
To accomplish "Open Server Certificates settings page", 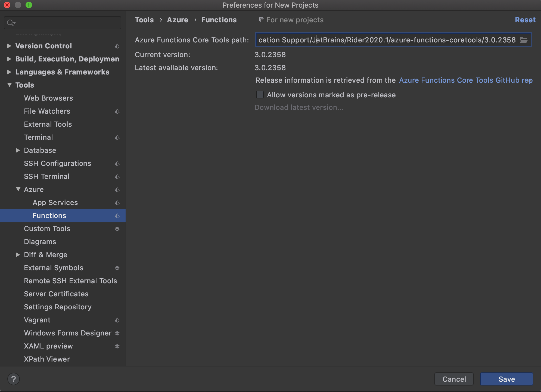I will pyautogui.click(x=56, y=294).
